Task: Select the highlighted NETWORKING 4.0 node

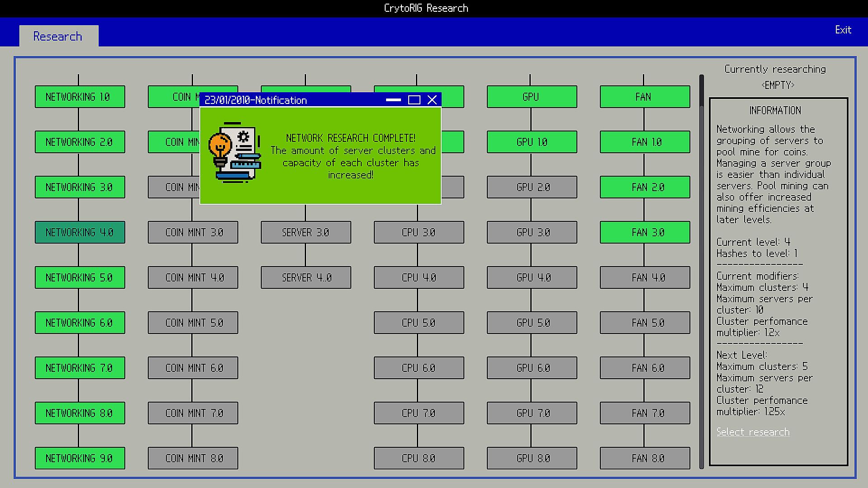Action: [x=80, y=232]
